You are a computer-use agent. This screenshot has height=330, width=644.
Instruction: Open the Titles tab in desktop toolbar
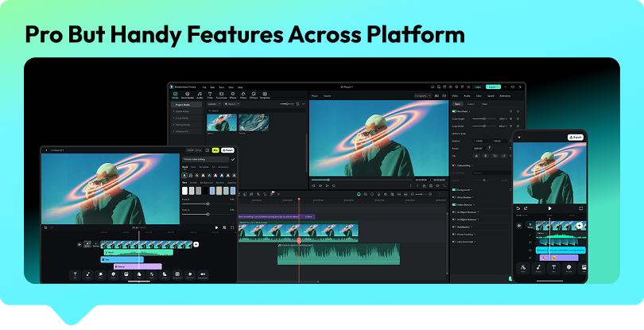click(x=210, y=95)
